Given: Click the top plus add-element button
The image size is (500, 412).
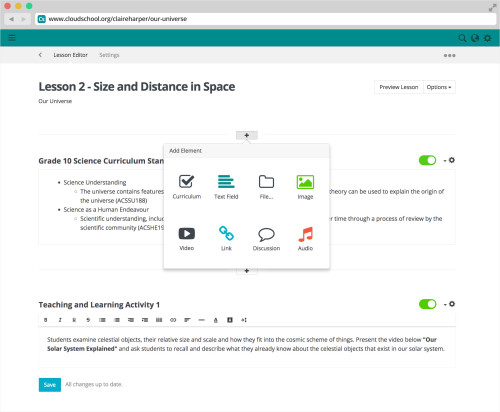Looking at the screenshot, I should (247, 135).
